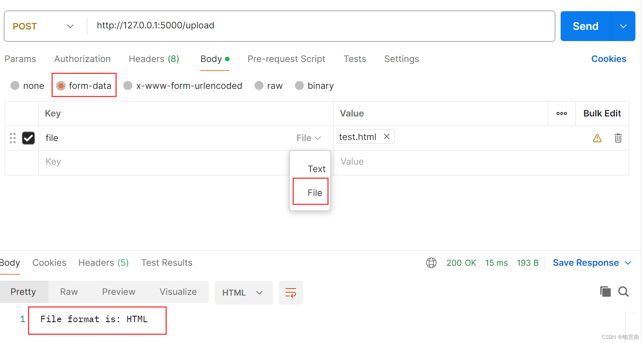Click the 193 B response size
This screenshot has width=644, height=343.
(527, 263)
